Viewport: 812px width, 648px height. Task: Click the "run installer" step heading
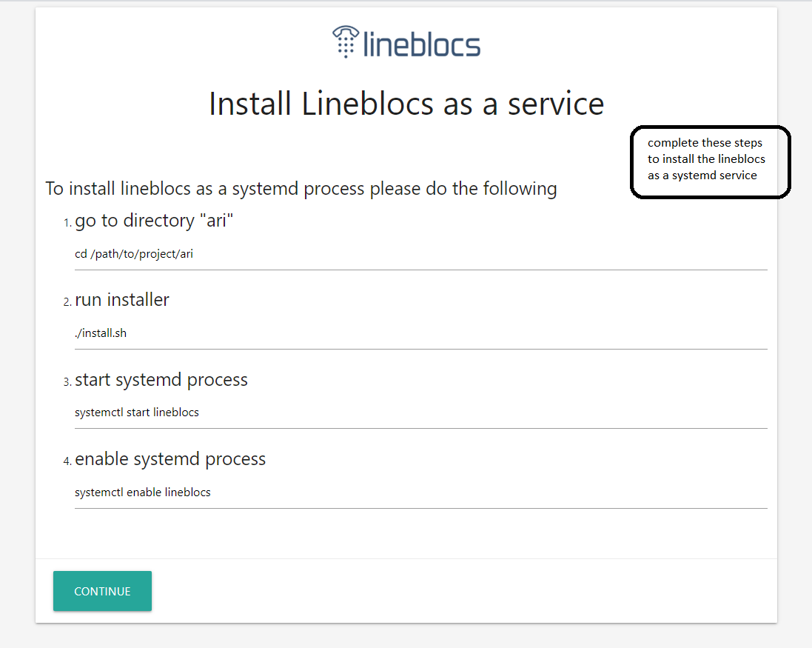(x=121, y=300)
